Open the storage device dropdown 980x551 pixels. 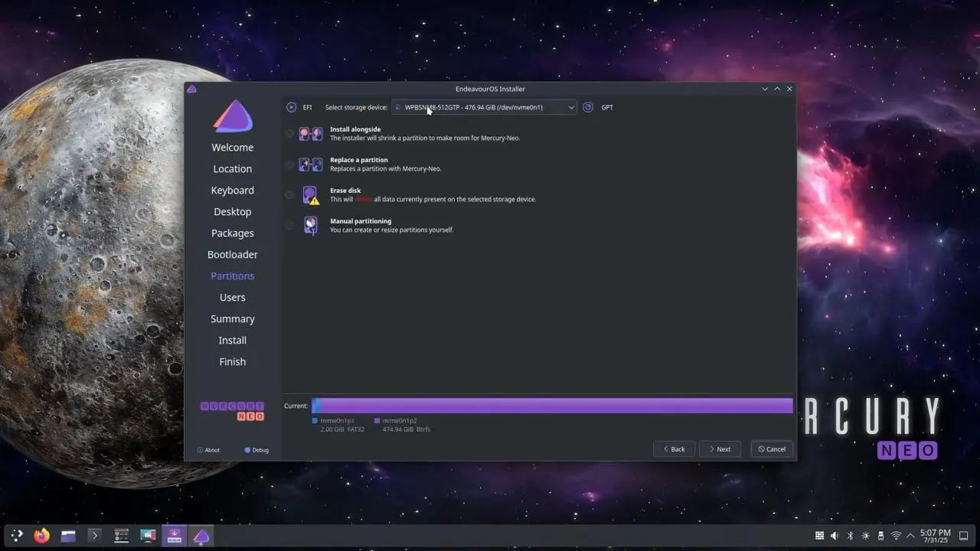point(484,107)
